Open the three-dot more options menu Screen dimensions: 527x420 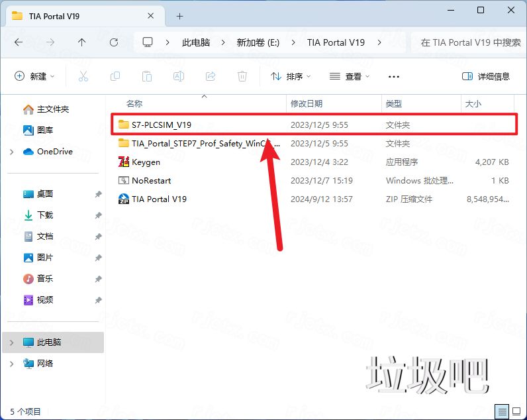click(393, 77)
